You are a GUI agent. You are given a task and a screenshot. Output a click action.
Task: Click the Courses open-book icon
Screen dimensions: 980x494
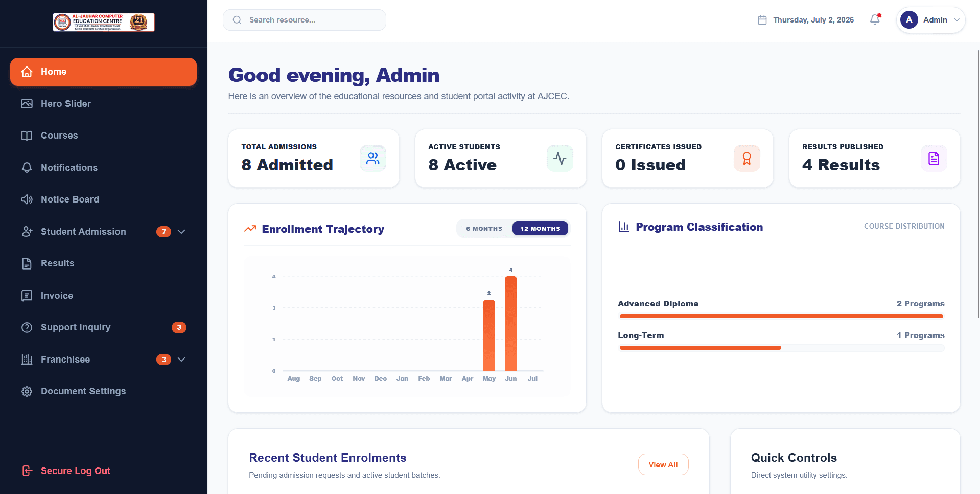27,136
